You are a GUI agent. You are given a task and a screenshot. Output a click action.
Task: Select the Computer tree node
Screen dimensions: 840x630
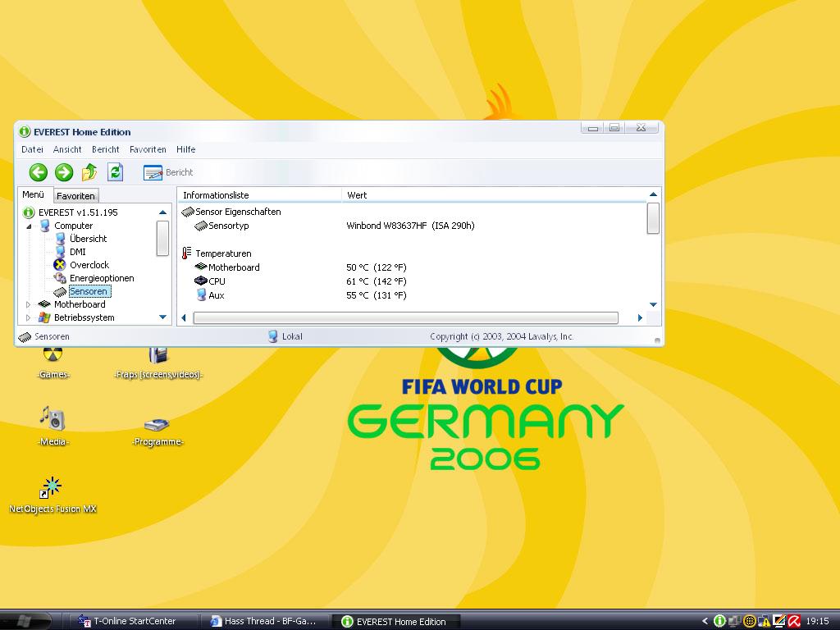tap(73, 226)
